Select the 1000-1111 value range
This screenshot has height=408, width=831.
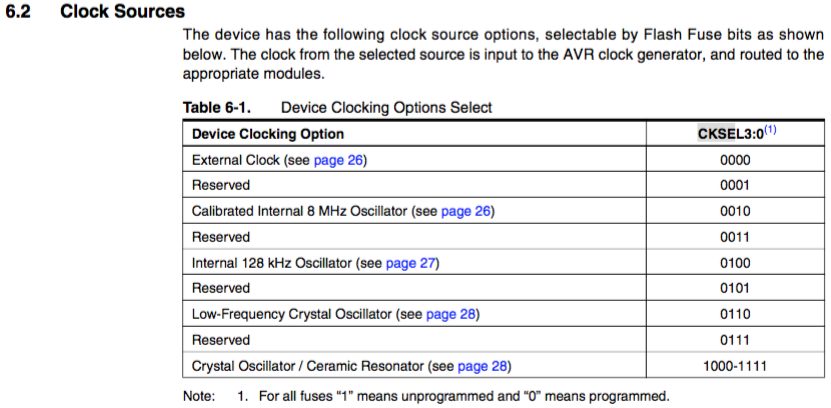tap(735, 366)
